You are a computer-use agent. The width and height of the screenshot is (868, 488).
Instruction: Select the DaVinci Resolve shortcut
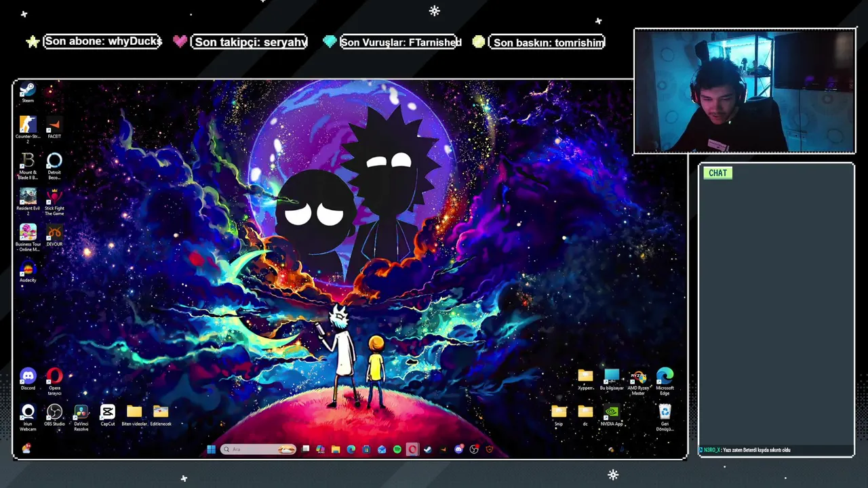pos(81,418)
